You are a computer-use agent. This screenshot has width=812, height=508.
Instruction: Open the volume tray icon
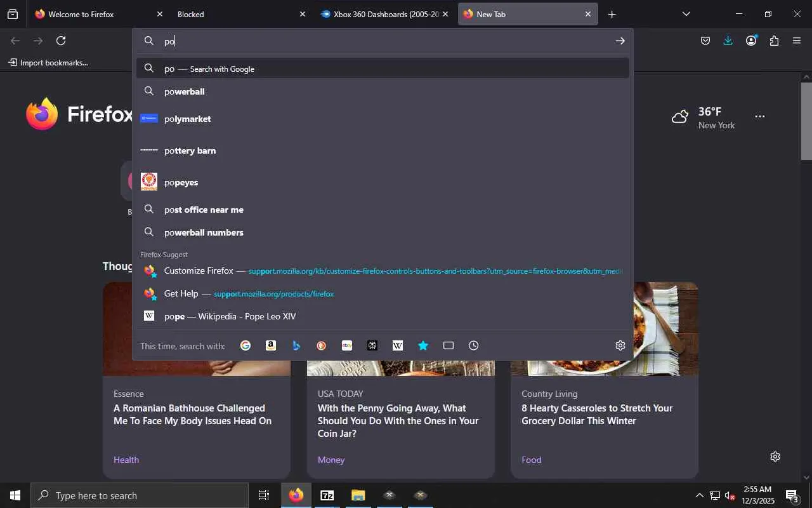pyautogui.click(x=730, y=495)
